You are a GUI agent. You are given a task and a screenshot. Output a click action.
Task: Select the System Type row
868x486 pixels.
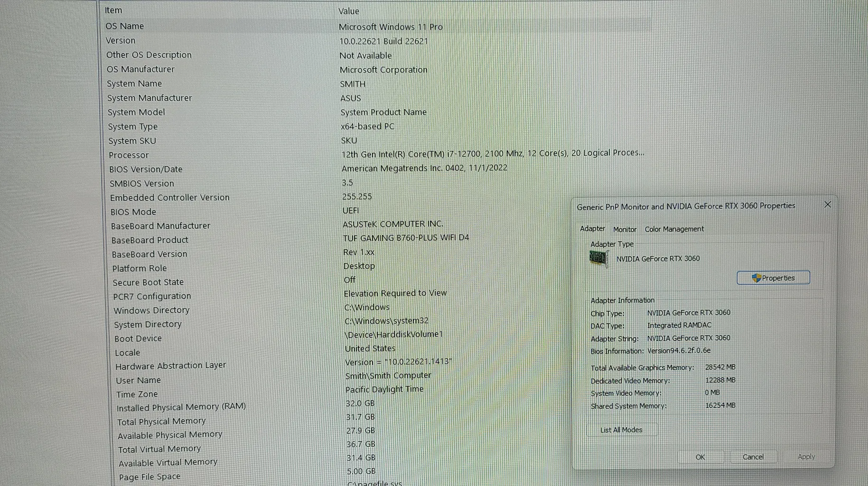(x=132, y=127)
